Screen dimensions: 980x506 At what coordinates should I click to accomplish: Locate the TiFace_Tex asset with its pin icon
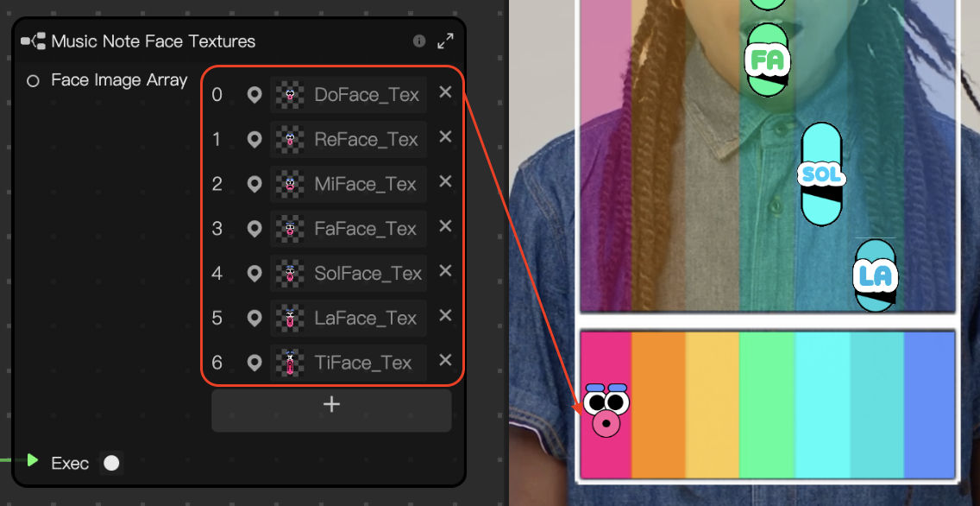[254, 363]
